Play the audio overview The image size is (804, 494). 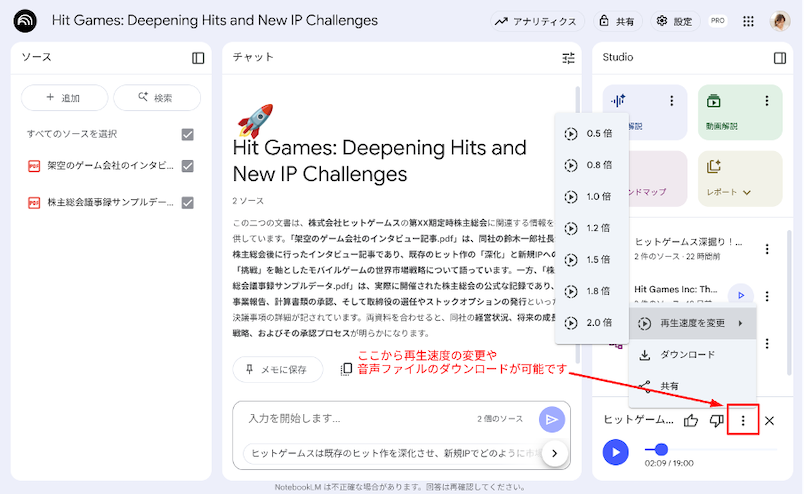pos(615,452)
